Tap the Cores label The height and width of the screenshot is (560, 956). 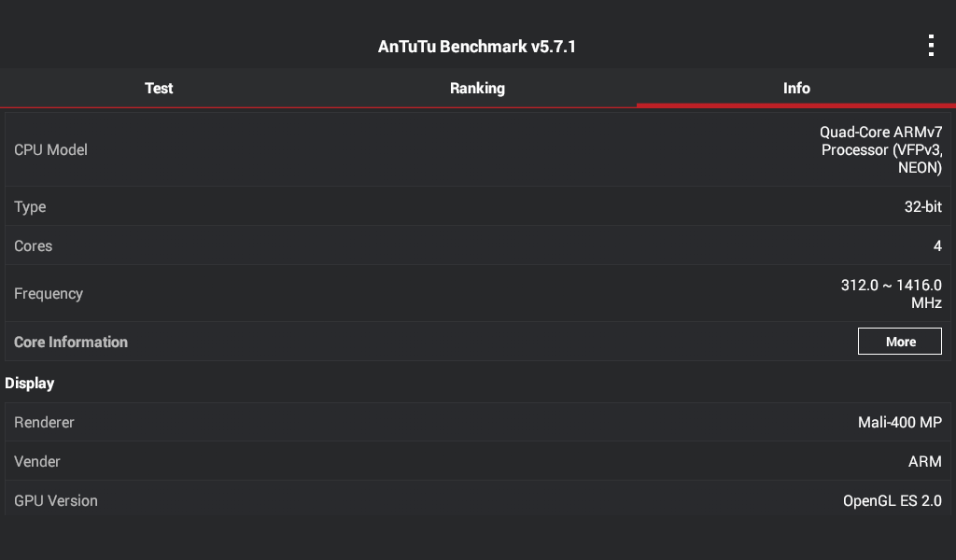[33, 245]
